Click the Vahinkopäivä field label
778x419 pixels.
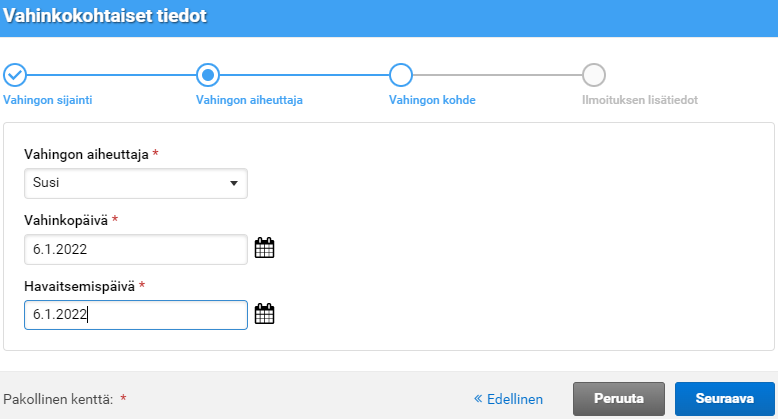point(66,219)
